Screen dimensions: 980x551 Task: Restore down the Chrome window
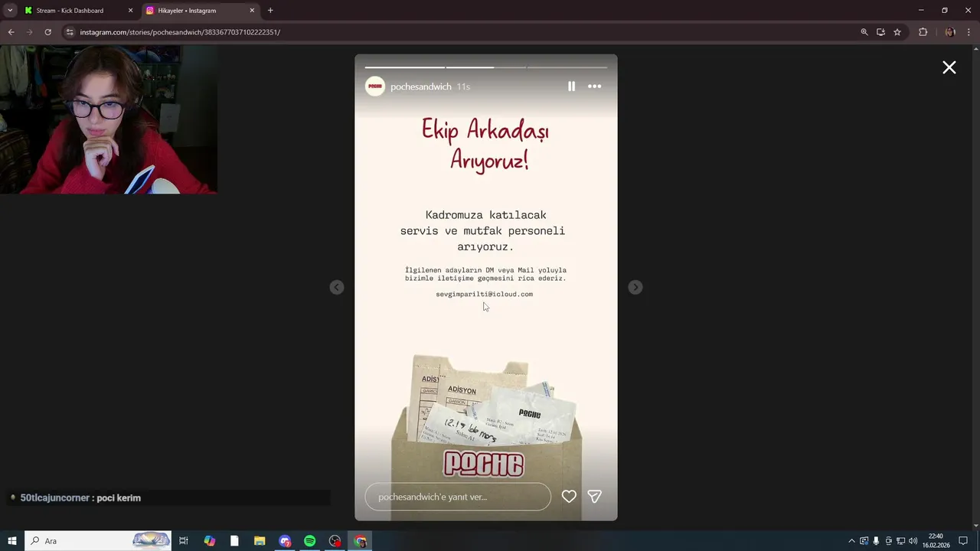coord(944,11)
